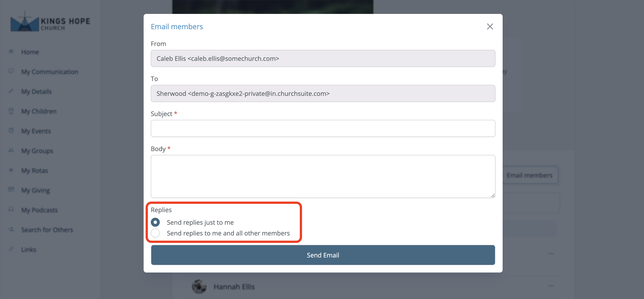Go to My Podcasts page

(39, 210)
